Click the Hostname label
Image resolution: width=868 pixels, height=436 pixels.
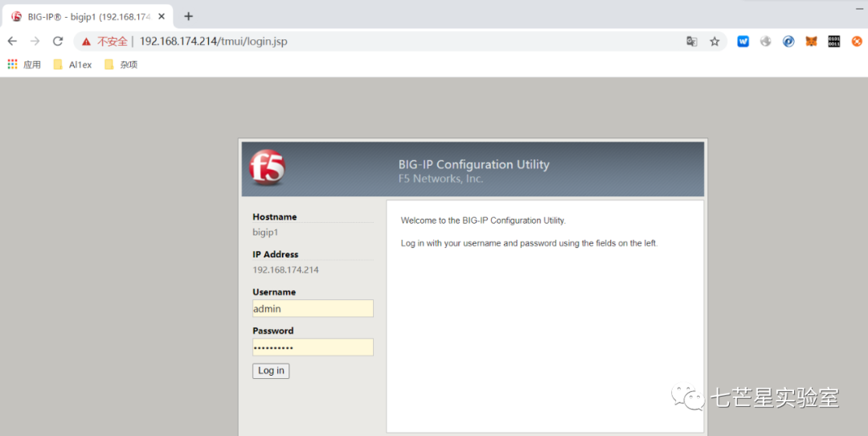point(275,216)
